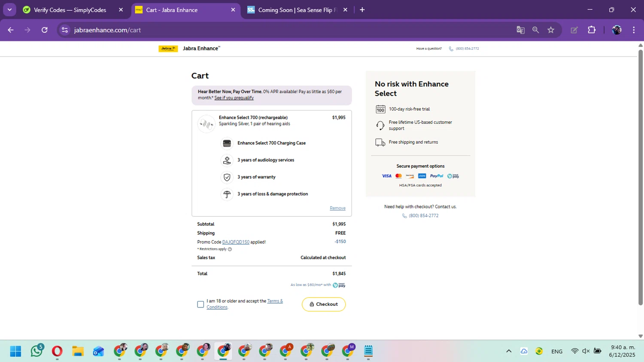The width and height of the screenshot is (644, 362).
Task: Click the Visa payment logo
Action: point(387,176)
